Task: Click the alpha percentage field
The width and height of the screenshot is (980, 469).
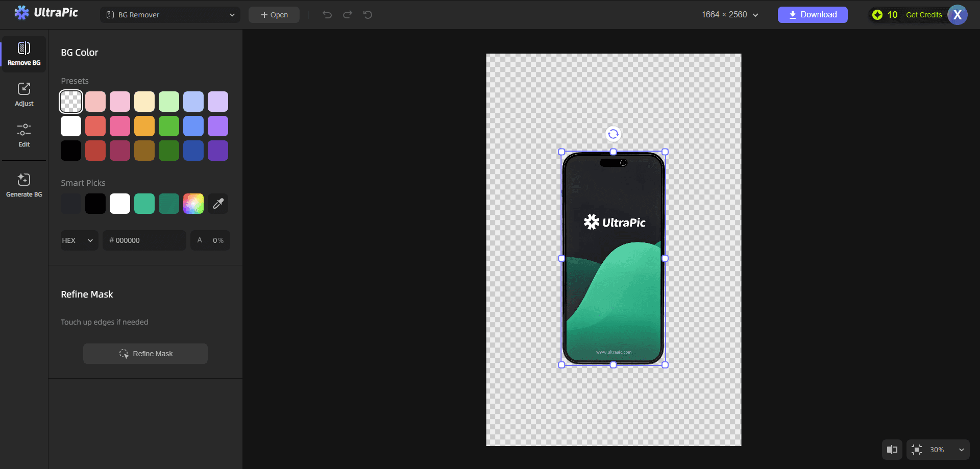Action: pos(210,240)
